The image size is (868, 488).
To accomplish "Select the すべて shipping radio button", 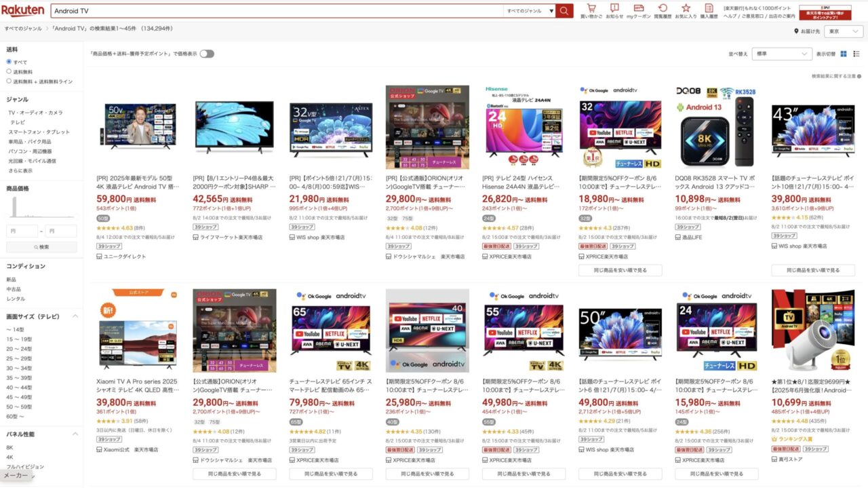I will (9, 62).
